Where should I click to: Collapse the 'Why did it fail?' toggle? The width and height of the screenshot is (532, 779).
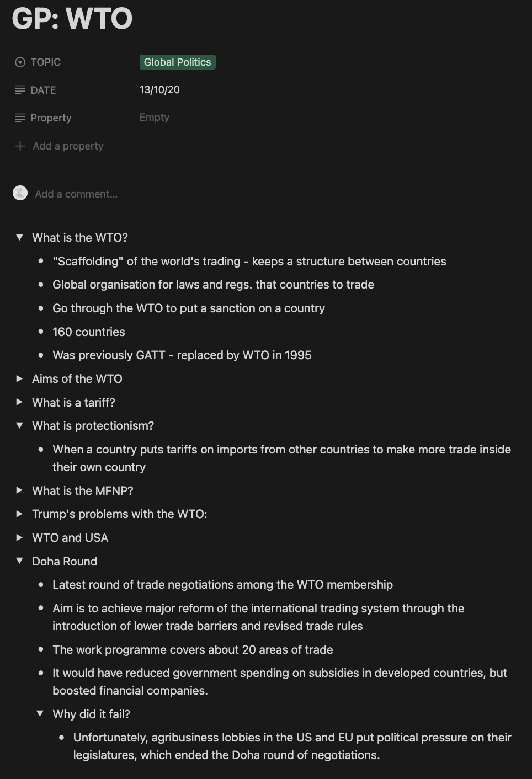click(x=40, y=713)
